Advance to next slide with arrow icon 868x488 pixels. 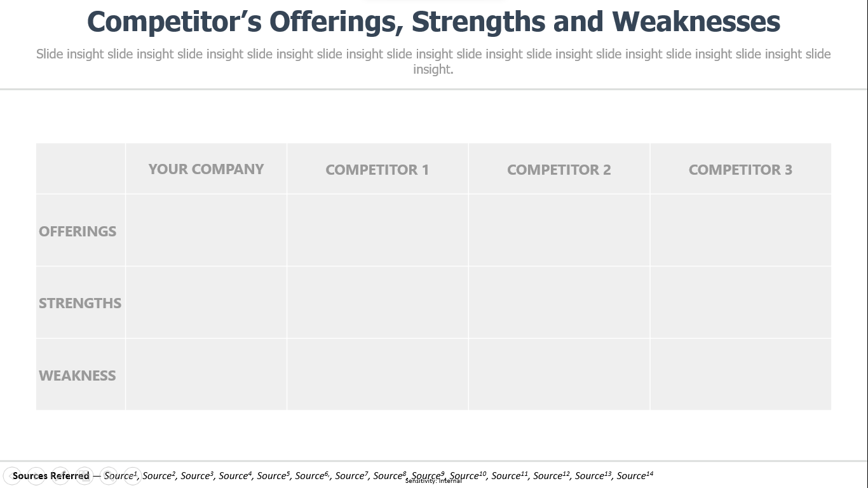pos(36,476)
